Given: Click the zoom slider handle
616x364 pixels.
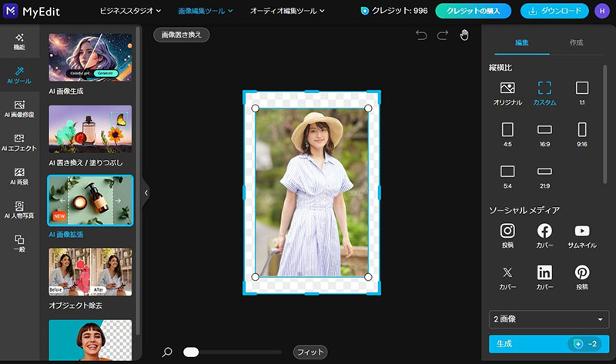Looking at the screenshot, I should point(191,352).
